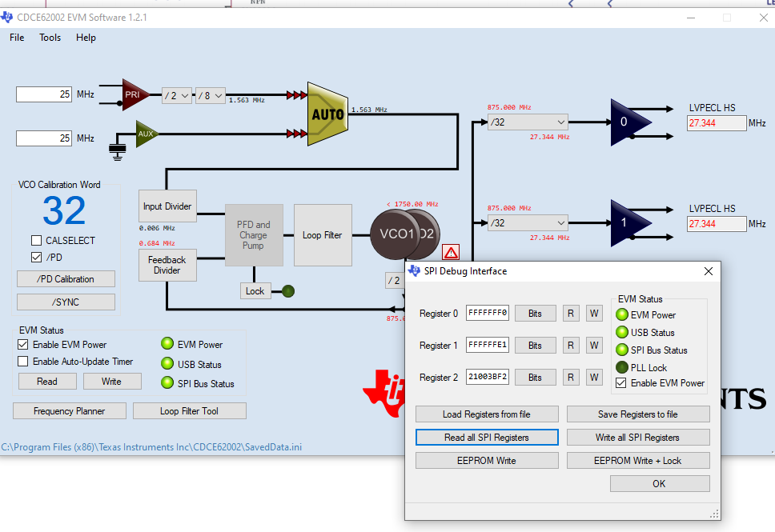Open Bits for Register 2
Viewport: 775px width, 532px height.
(536, 378)
